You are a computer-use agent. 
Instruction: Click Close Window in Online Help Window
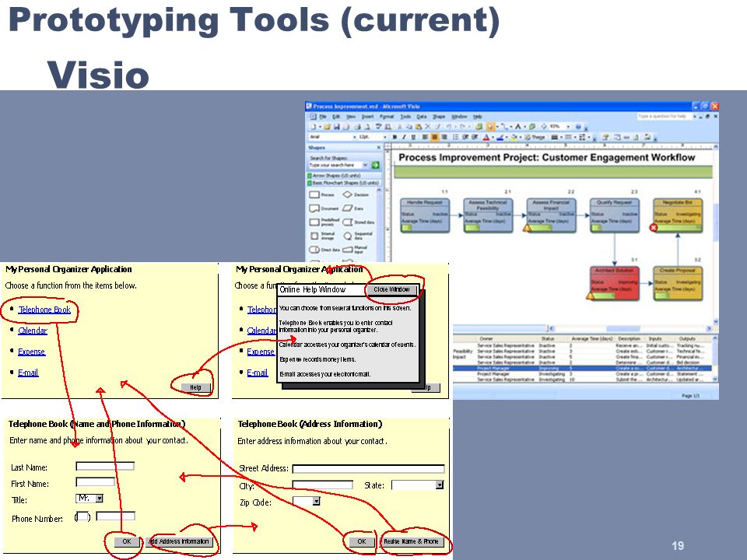pyautogui.click(x=391, y=289)
